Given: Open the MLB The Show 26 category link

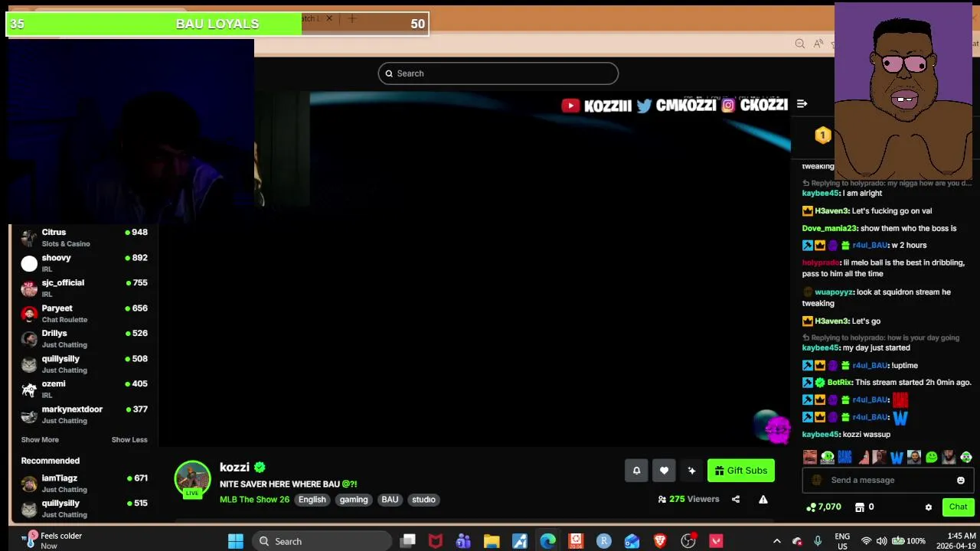Looking at the screenshot, I should coord(254,500).
